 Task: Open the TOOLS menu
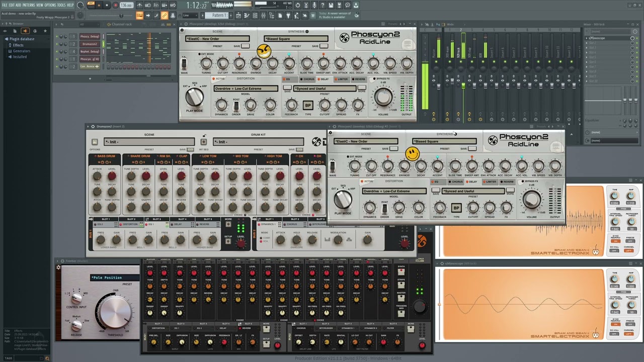tap(61, 5)
